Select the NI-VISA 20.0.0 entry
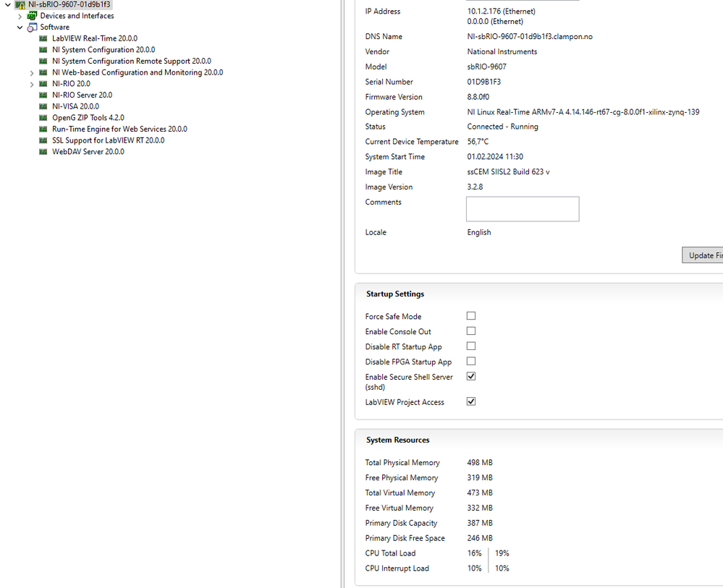Image resolution: width=723 pixels, height=588 pixels. tap(75, 106)
